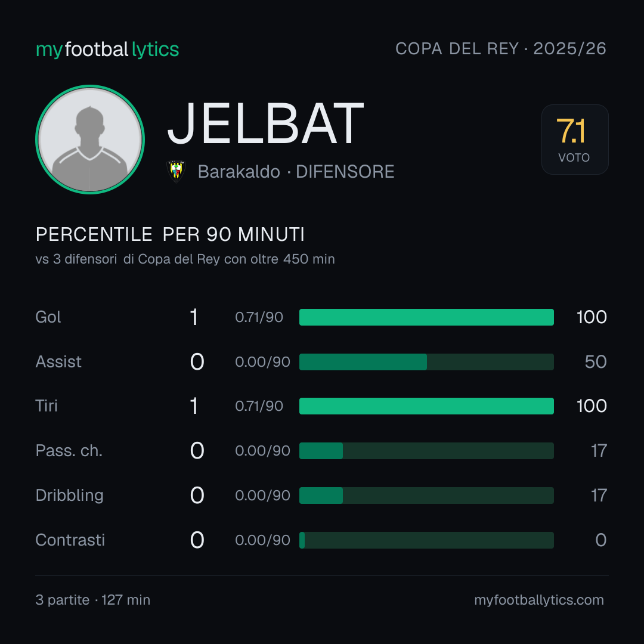Click the Contrasti stat label

pos(70,540)
